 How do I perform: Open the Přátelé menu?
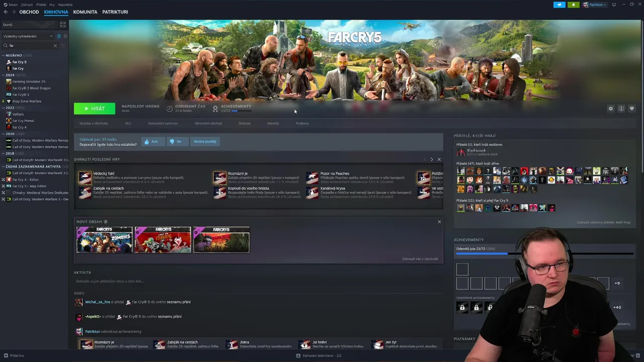41,5
